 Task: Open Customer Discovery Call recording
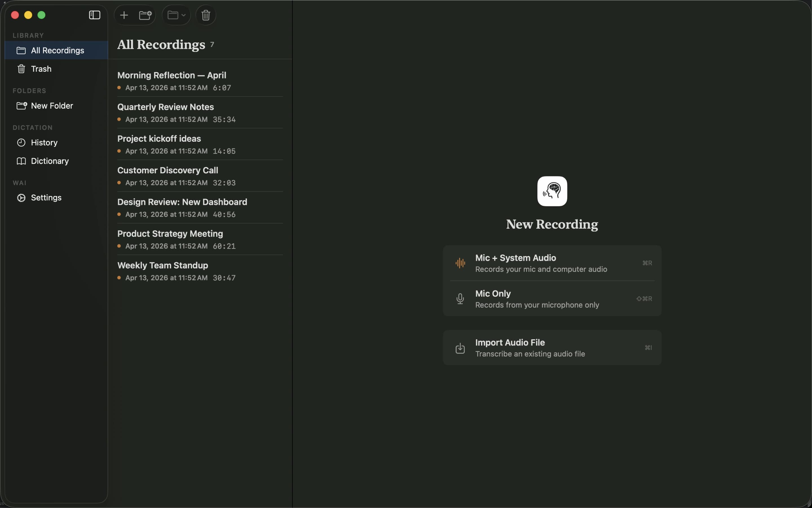click(x=200, y=176)
